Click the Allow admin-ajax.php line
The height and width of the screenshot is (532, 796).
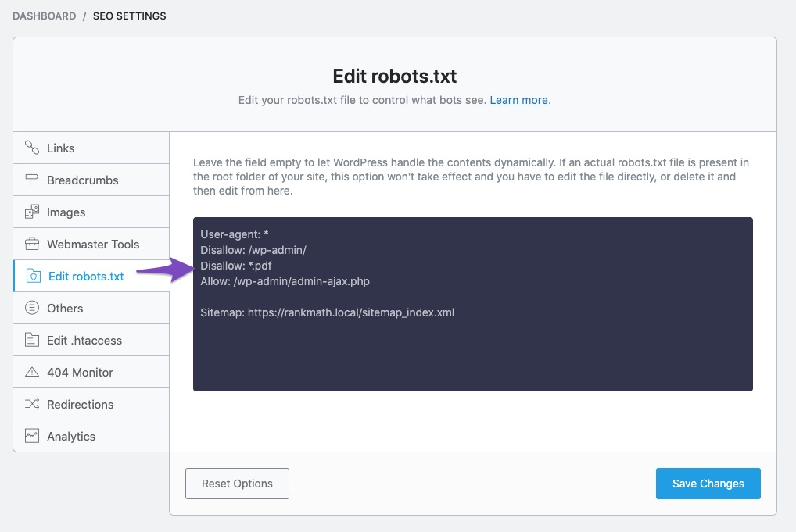tap(285, 281)
